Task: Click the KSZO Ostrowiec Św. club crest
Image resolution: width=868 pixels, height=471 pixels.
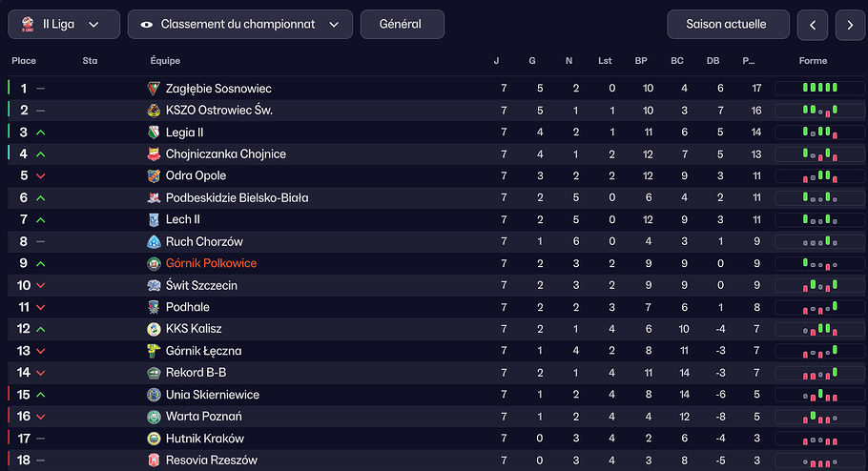Action: [154, 111]
